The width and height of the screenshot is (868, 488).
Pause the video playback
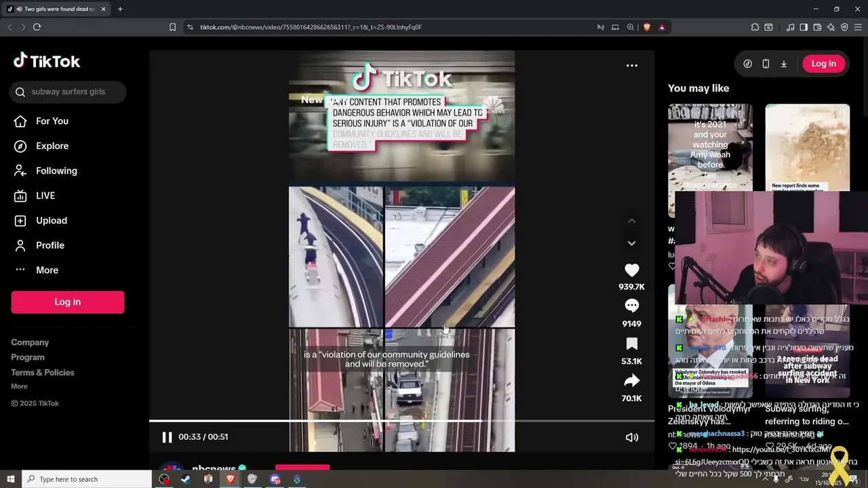click(x=167, y=437)
